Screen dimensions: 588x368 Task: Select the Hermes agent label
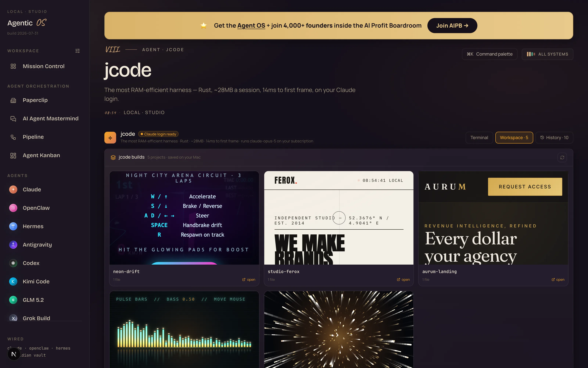(x=33, y=226)
